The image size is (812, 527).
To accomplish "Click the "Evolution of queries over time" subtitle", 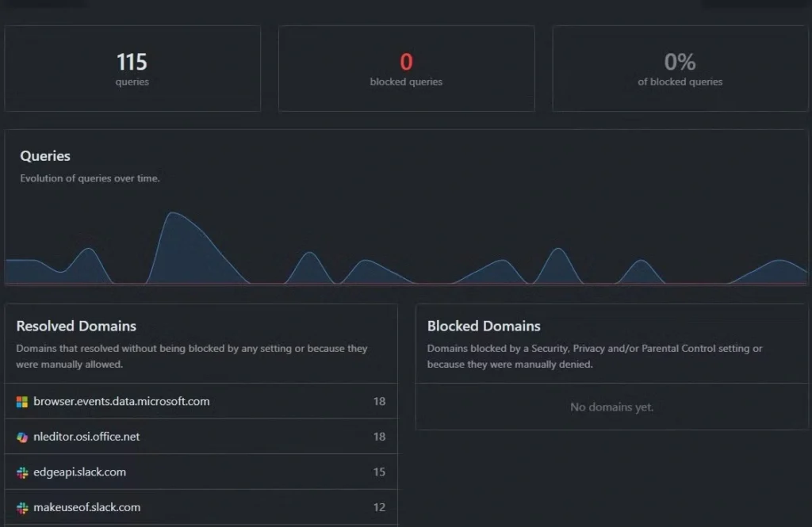I will click(90, 178).
